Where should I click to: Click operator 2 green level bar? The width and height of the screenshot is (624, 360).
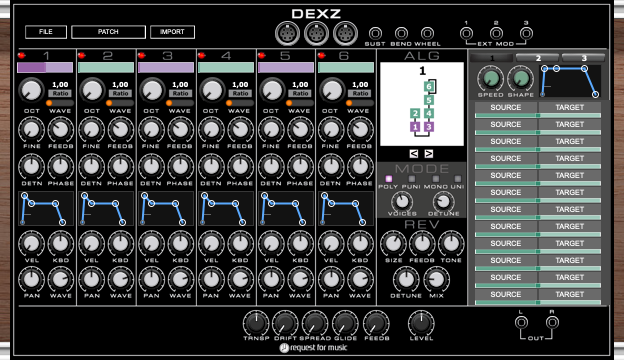[x=106, y=68]
